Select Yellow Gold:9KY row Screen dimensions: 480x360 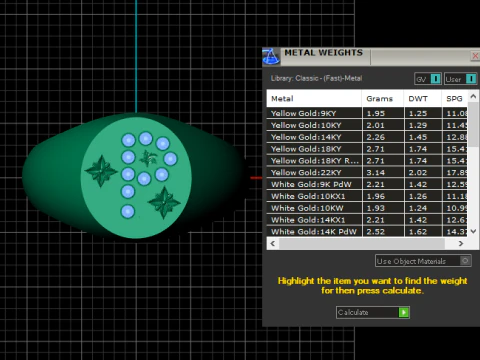(x=367, y=113)
